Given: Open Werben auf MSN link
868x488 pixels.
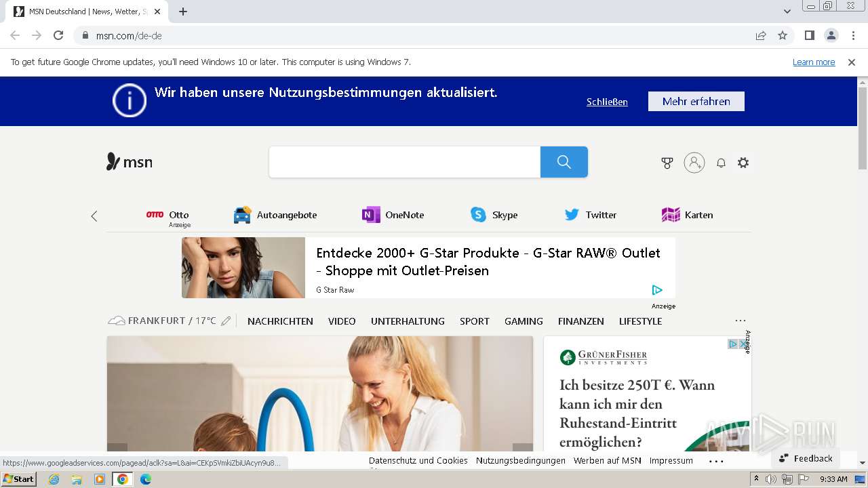Looking at the screenshot, I should tap(608, 460).
